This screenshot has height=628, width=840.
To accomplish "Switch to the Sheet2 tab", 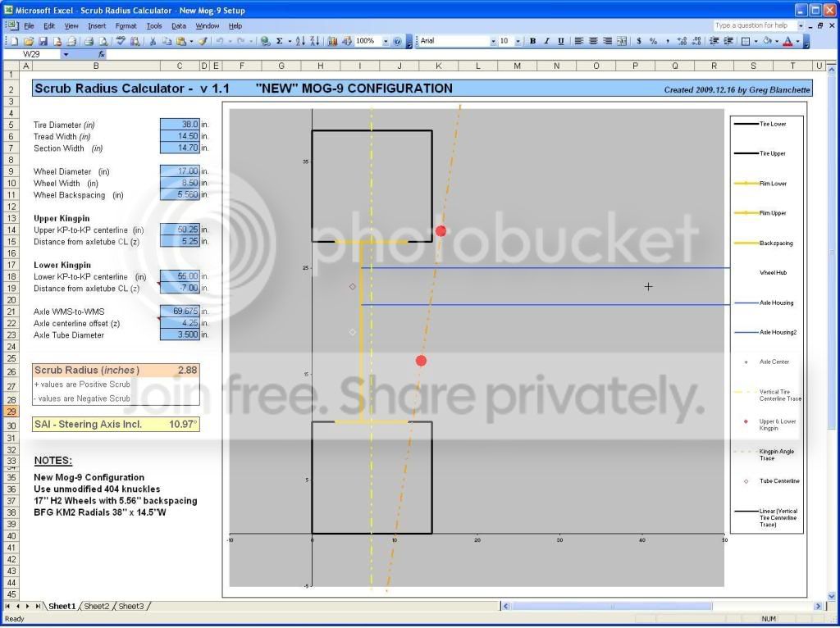I will [97, 606].
